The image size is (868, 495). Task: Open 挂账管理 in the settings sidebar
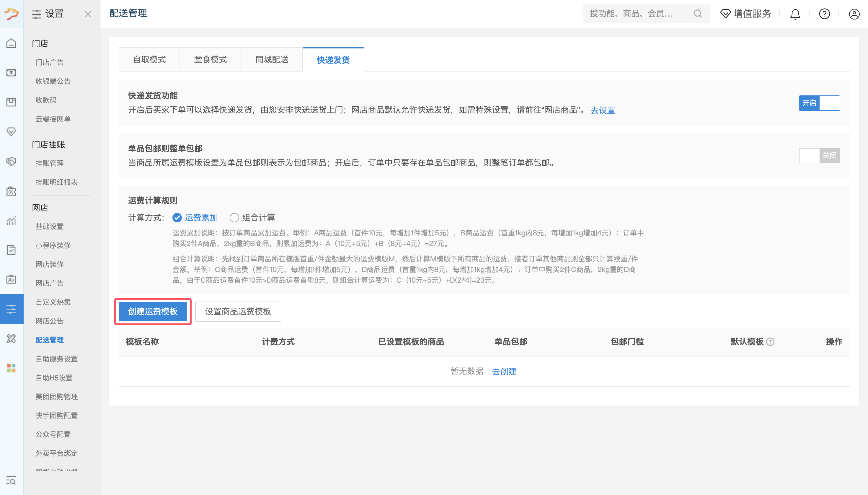coord(50,163)
